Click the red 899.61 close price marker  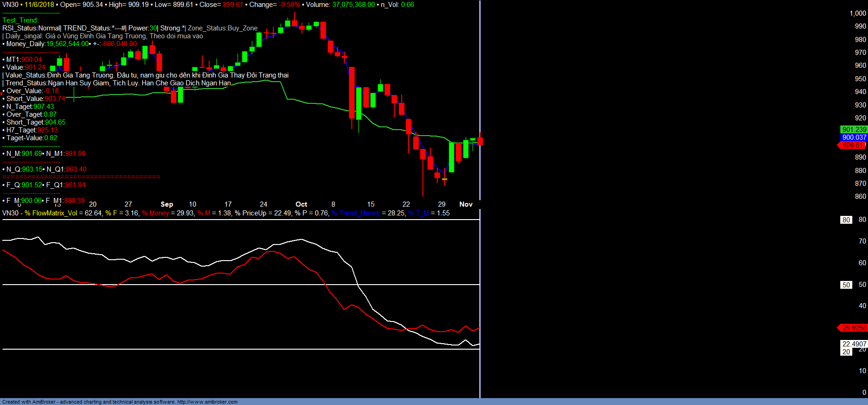(852, 145)
